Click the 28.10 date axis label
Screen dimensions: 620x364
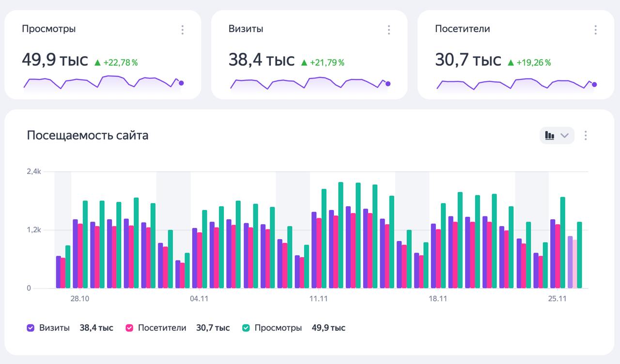click(80, 299)
